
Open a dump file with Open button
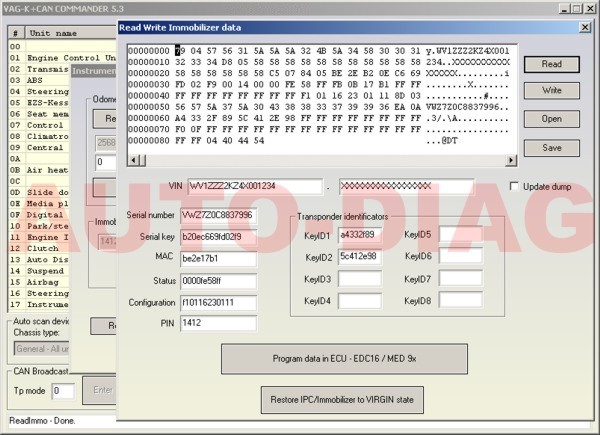click(x=551, y=119)
